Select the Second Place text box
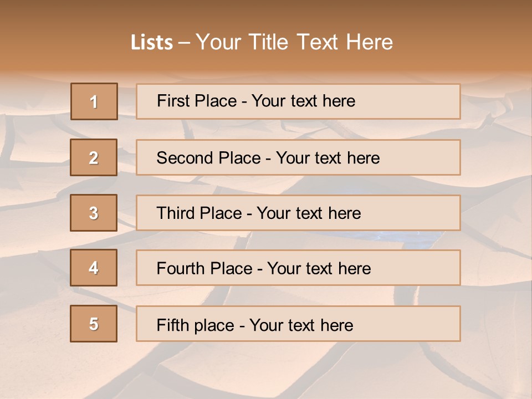This screenshot has height=399, width=532. point(298,157)
